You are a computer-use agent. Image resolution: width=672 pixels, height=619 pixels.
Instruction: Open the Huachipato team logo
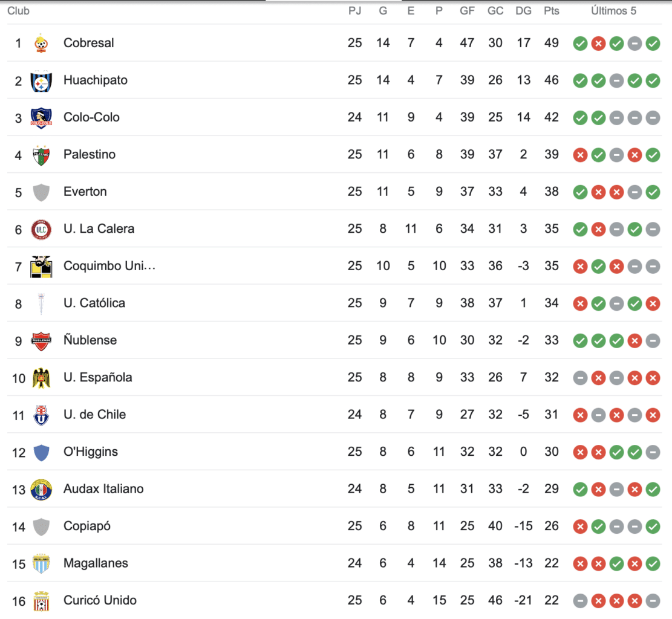click(x=41, y=80)
